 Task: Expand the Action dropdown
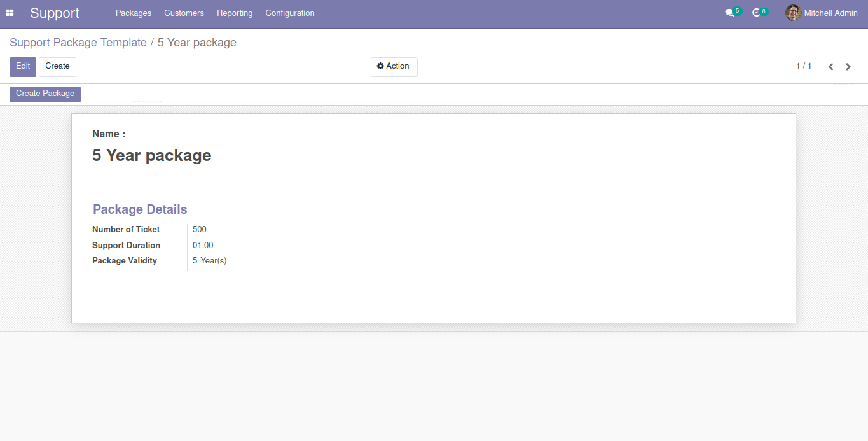point(394,67)
